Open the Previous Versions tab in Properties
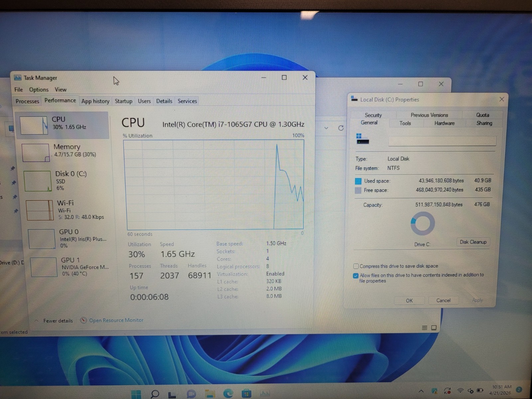The image size is (532, 399). (x=429, y=115)
